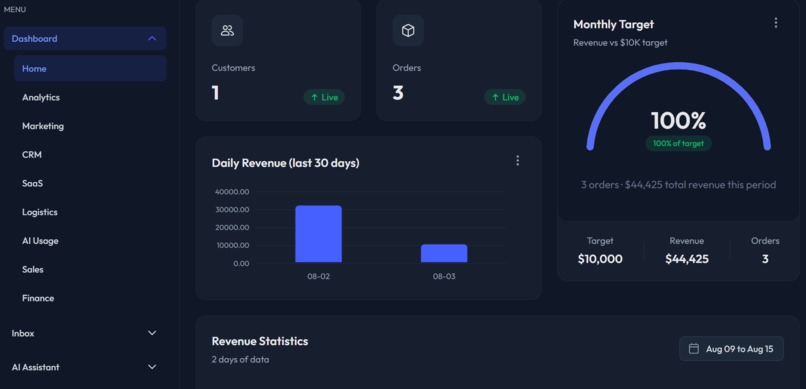Image resolution: width=806 pixels, height=389 pixels.
Task: Click the 40000.00 axis label
Action: (x=232, y=192)
